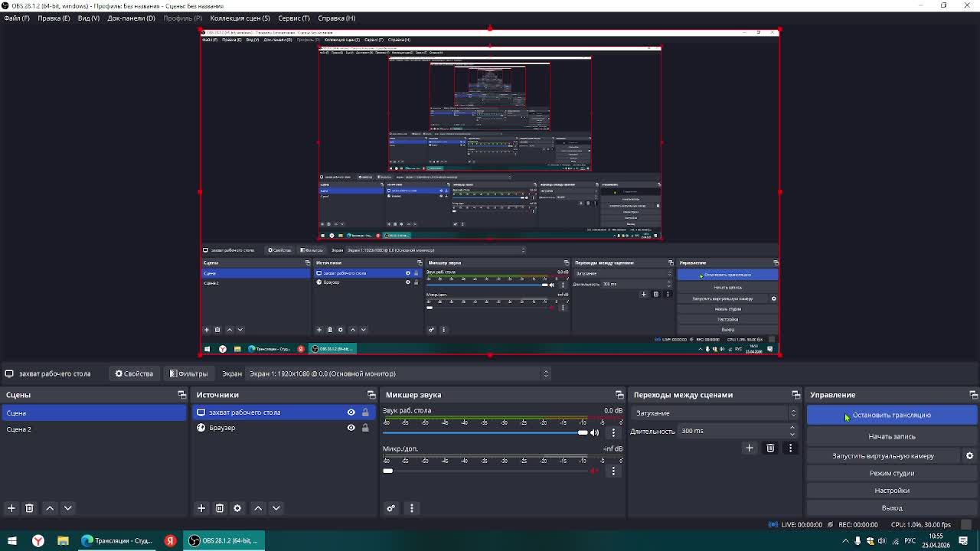Select the Сцена scene in the list
The image size is (980, 551).
click(93, 413)
